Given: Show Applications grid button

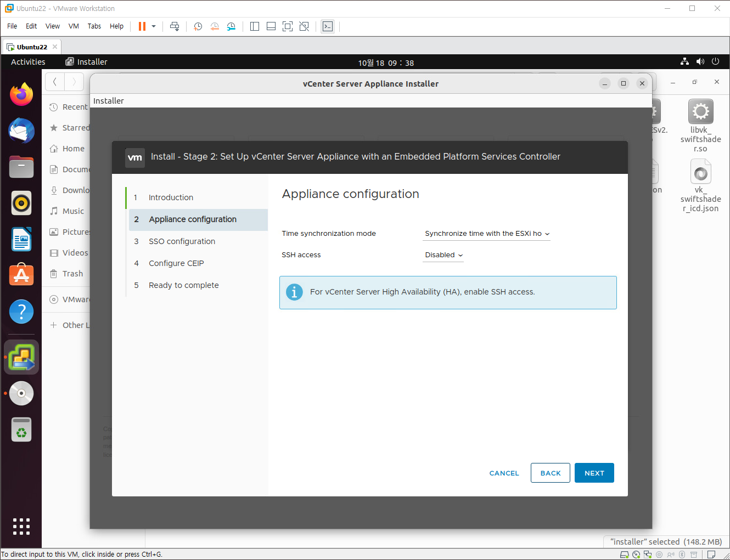Looking at the screenshot, I should [21, 526].
